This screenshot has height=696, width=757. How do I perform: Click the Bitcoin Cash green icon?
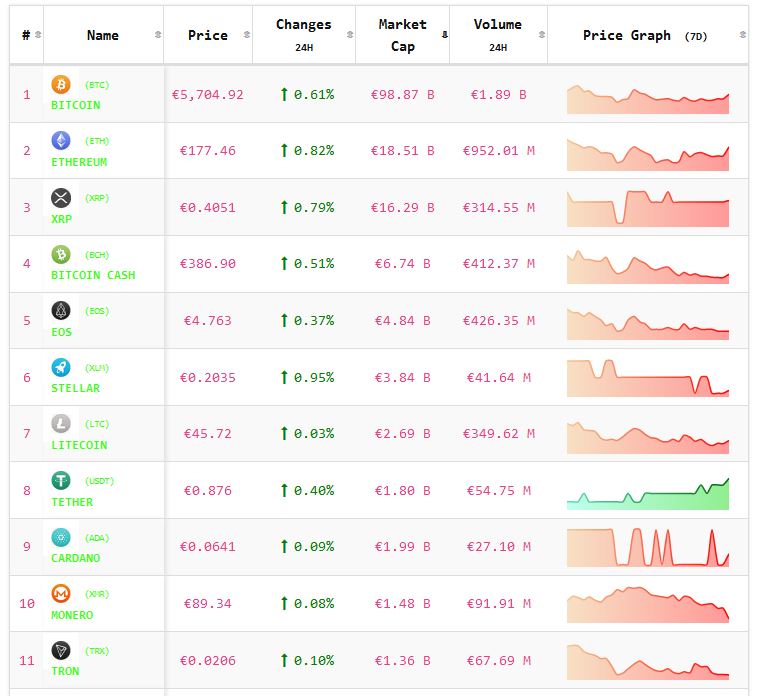pyautogui.click(x=61, y=254)
